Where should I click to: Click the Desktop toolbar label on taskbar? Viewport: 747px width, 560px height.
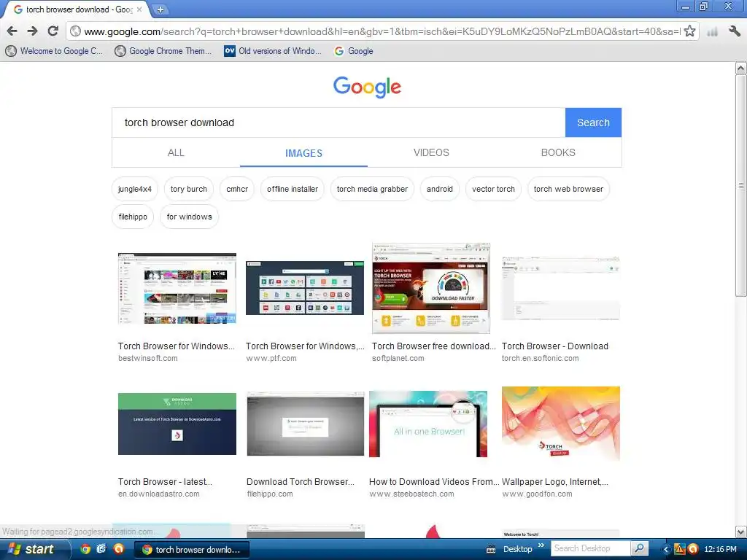(x=517, y=549)
